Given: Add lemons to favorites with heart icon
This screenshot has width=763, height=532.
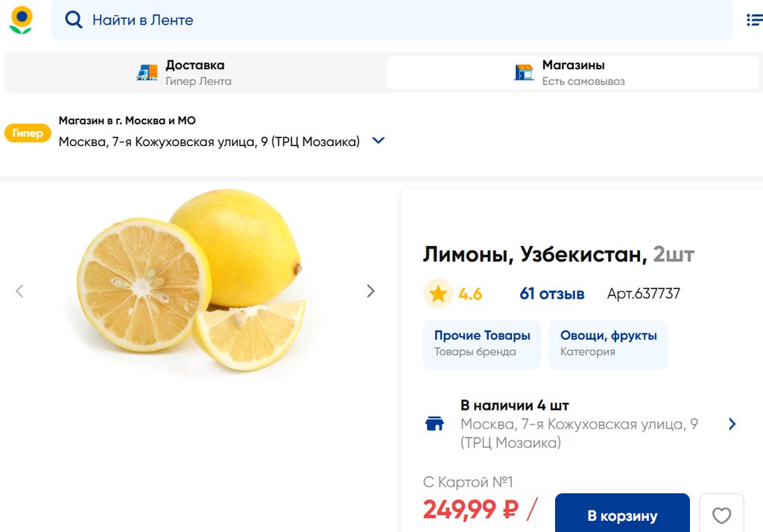Looking at the screenshot, I should [x=721, y=515].
